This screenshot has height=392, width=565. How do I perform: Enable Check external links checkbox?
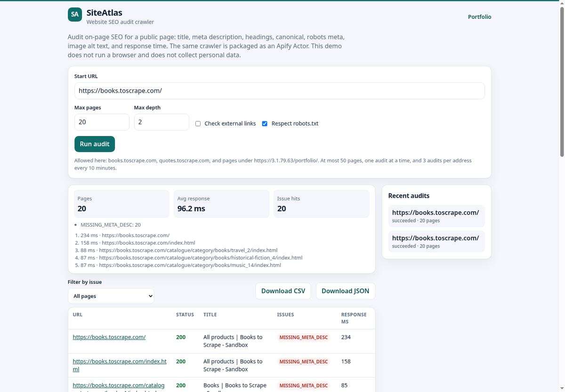(198, 124)
